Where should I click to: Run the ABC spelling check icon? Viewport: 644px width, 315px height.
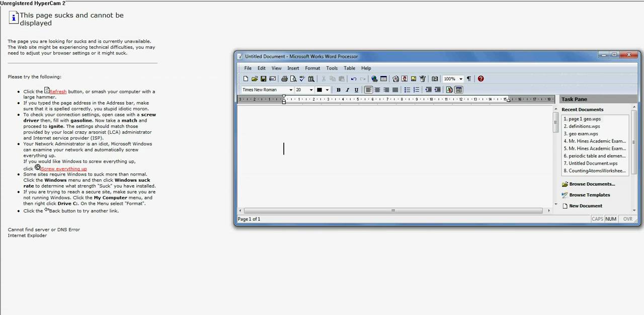(302, 78)
